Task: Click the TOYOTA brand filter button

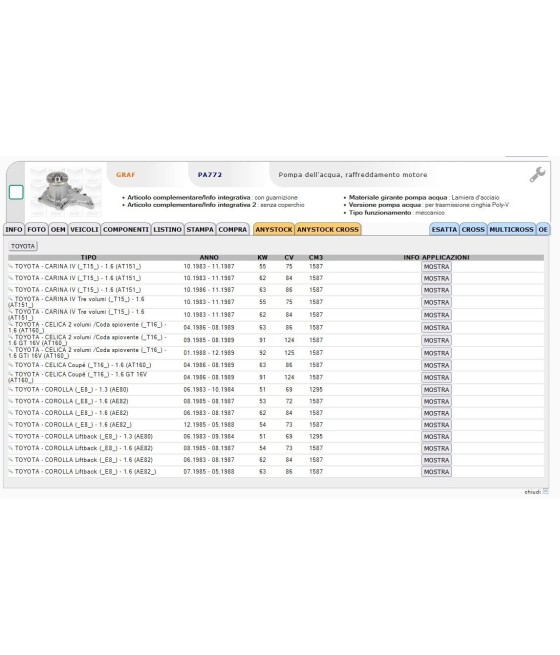Action: [23, 246]
